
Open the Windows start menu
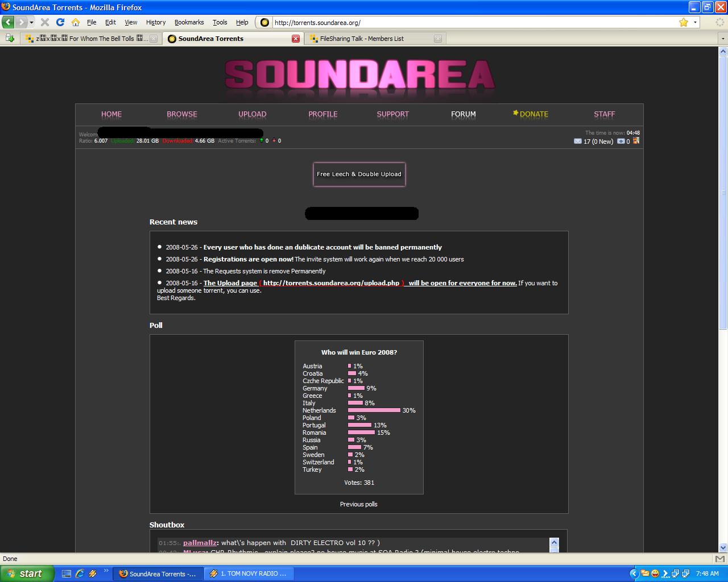tap(27, 573)
